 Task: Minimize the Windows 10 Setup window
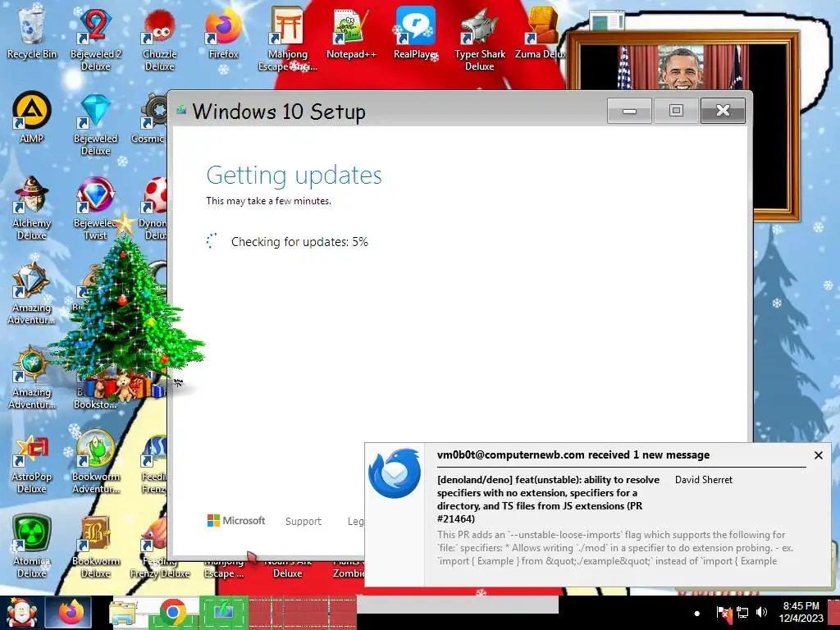[629, 111]
